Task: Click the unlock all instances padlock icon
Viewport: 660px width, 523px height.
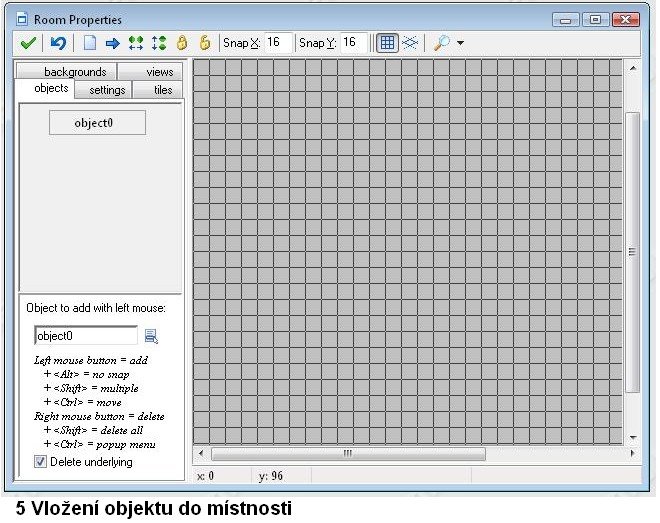Action: pos(204,43)
